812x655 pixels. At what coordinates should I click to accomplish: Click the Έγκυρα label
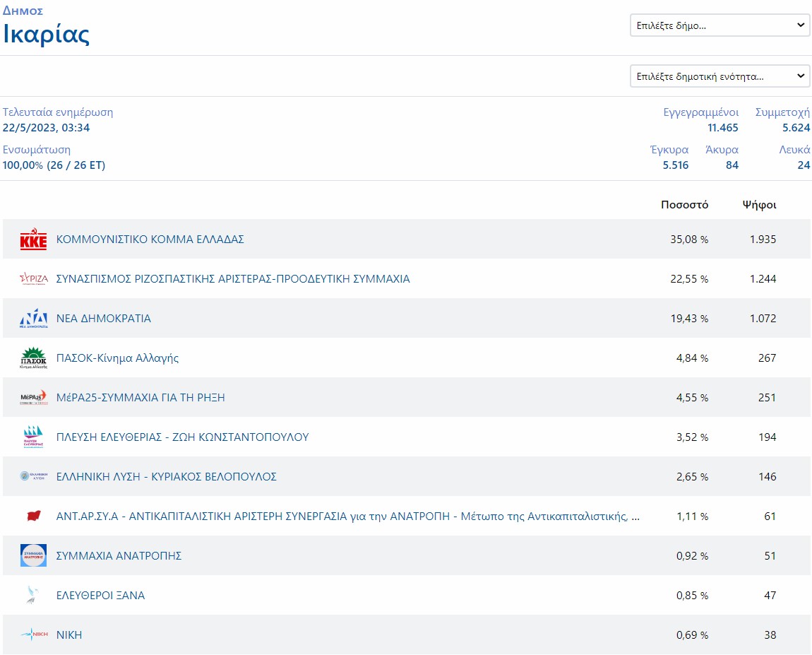pyautogui.click(x=669, y=150)
